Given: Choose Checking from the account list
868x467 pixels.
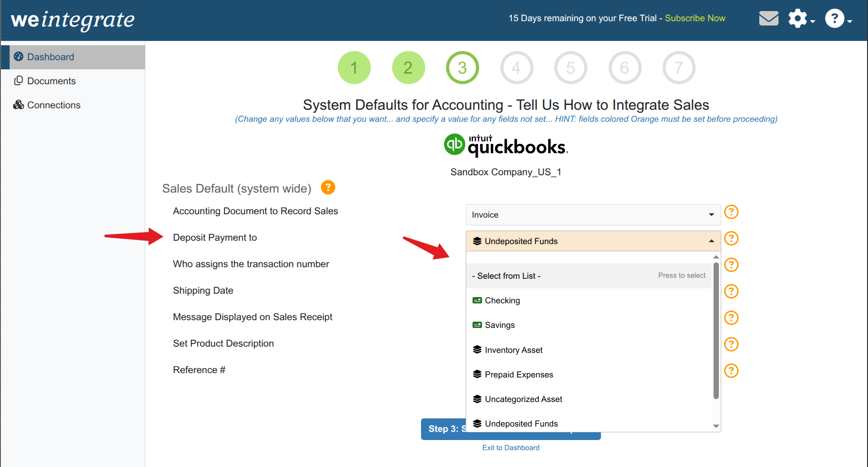Looking at the screenshot, I should click(x=502, y=300).
